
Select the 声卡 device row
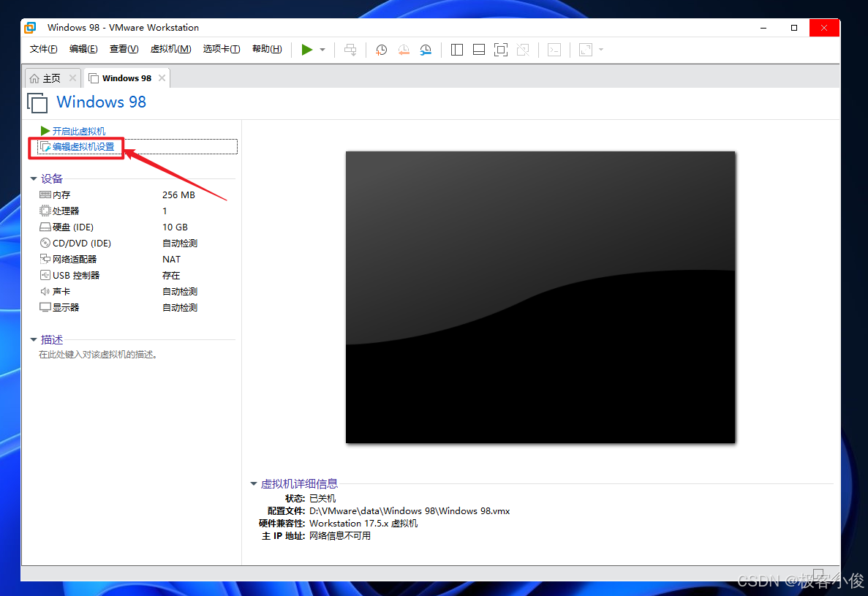137,291
